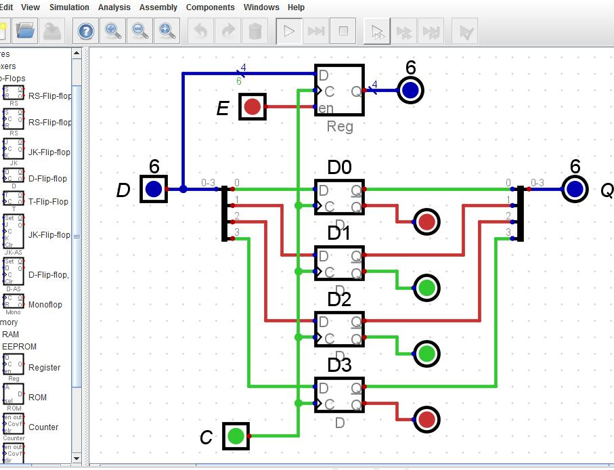
Task: Select T-Flip-Flop in the component tree
Action: (48, 201)
